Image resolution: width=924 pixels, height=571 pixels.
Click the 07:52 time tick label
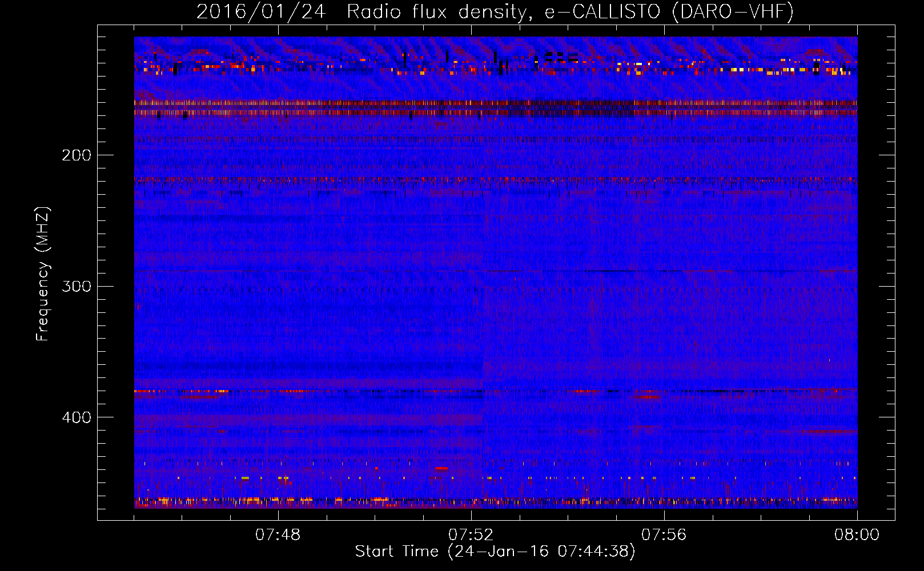(x=471, y=535)
